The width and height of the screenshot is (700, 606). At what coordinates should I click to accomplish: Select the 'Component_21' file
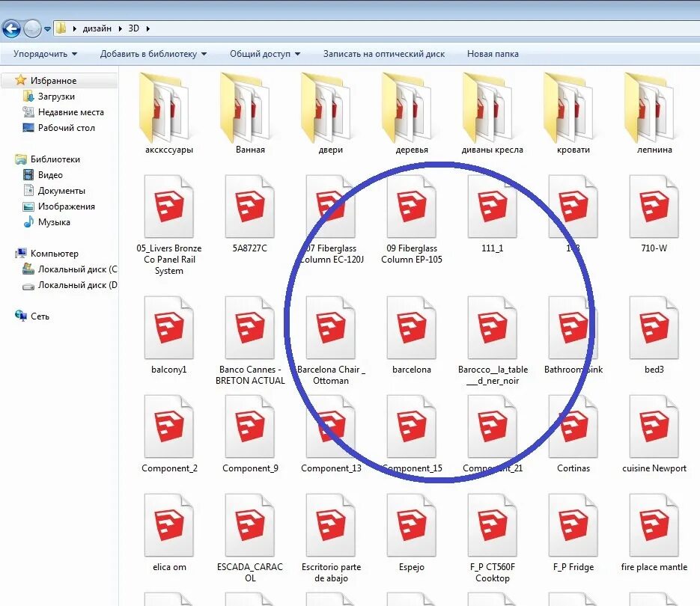[x=493, y=434]
